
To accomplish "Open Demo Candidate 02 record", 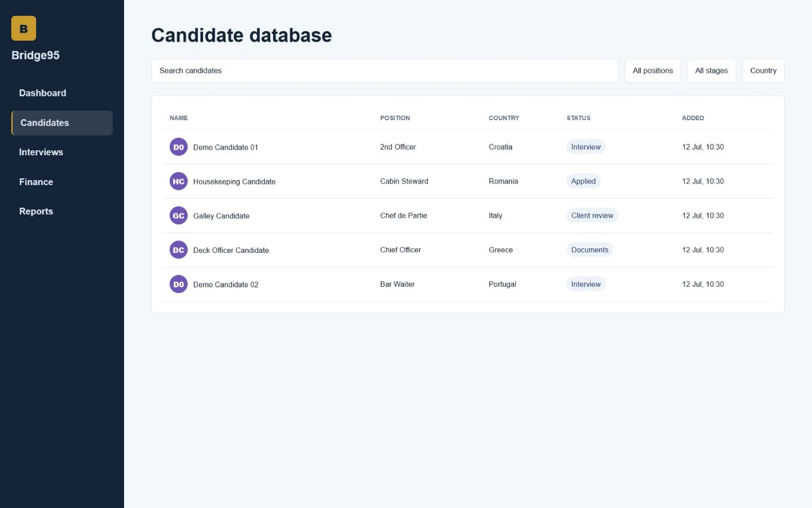I will [226, 285].
